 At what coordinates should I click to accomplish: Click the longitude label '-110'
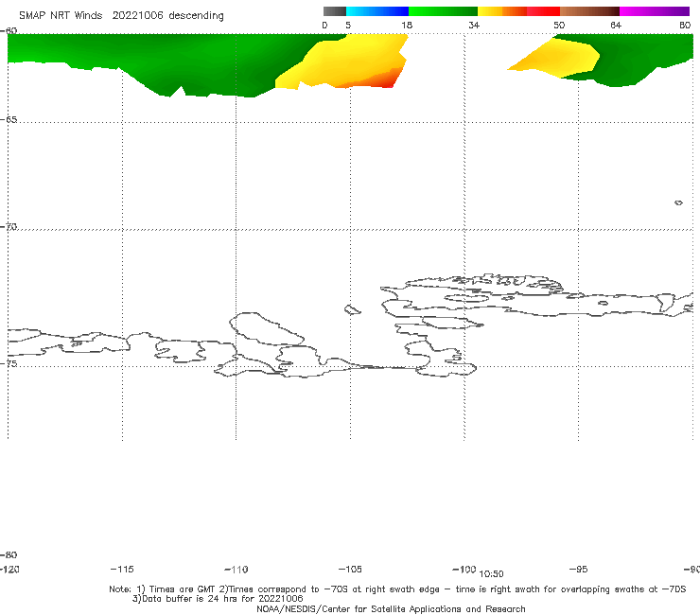236,570
